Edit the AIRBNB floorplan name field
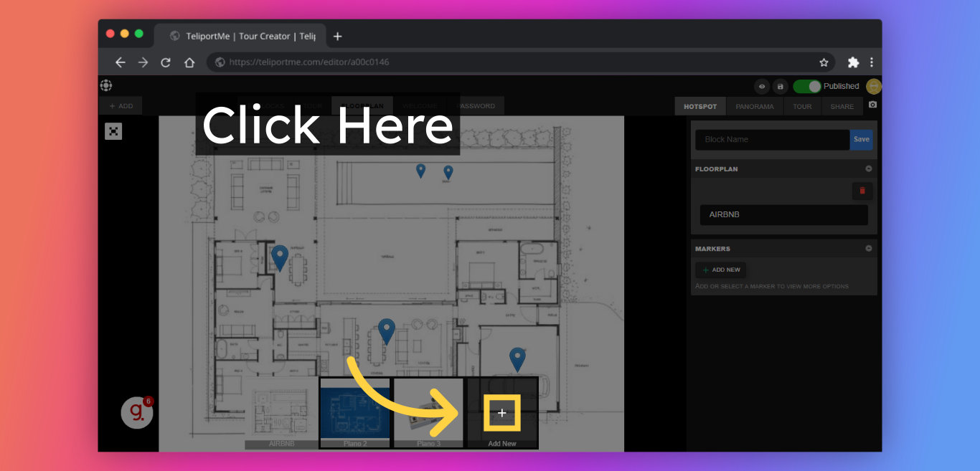The height and width of the screenshot is (471, 980). click(784, 215)
